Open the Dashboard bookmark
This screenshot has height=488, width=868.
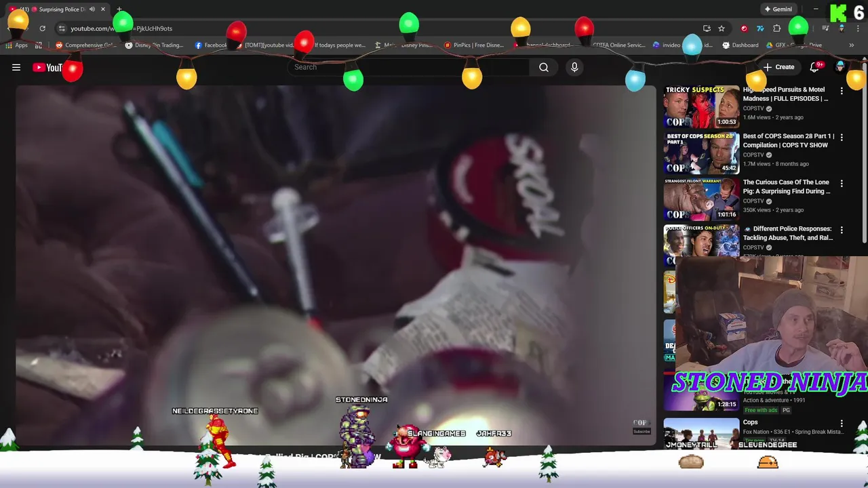point(741,45)
